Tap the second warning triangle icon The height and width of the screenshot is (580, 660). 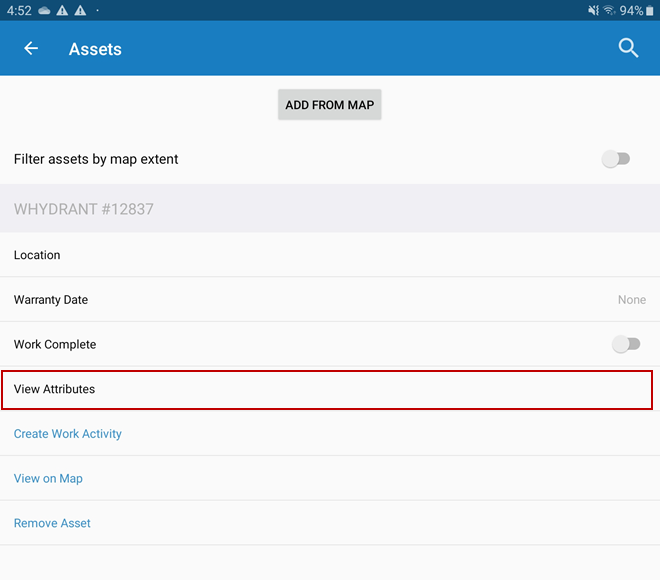tap(80, 11)
